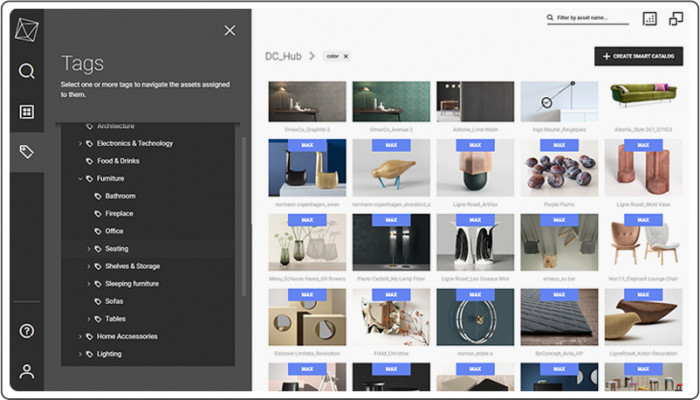Expand the Home Accessories tag
The image size is (700, 400).
point(80,336)
